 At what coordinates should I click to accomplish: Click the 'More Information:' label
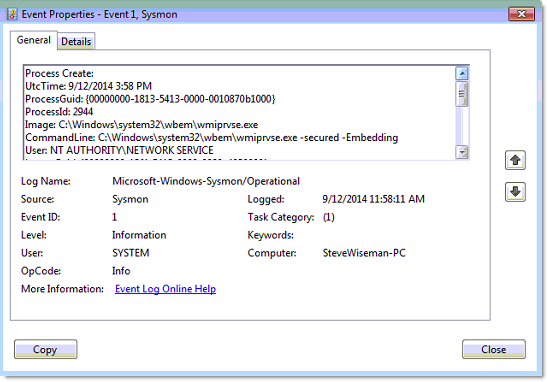click(62, 289)
